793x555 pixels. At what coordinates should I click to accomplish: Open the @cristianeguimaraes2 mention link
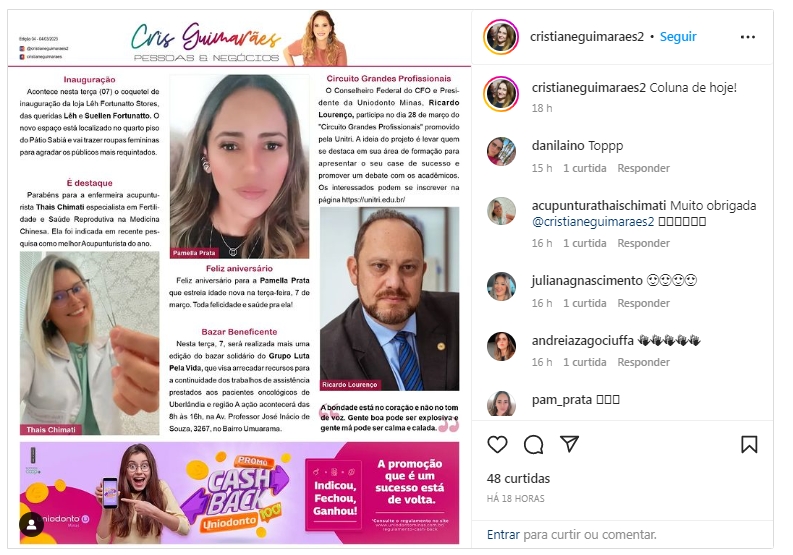pyautogui.click(x=593, y=222)
